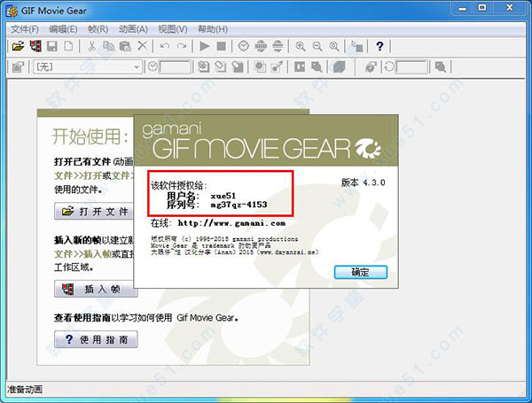
Task: Click the 使用指南 button
Action: point(96,339)
